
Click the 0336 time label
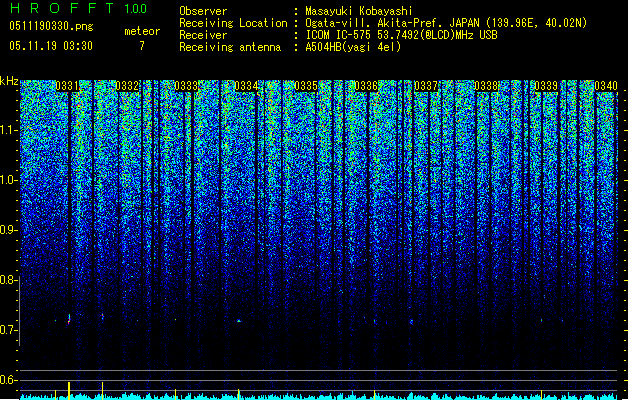(x=366, y=86)
